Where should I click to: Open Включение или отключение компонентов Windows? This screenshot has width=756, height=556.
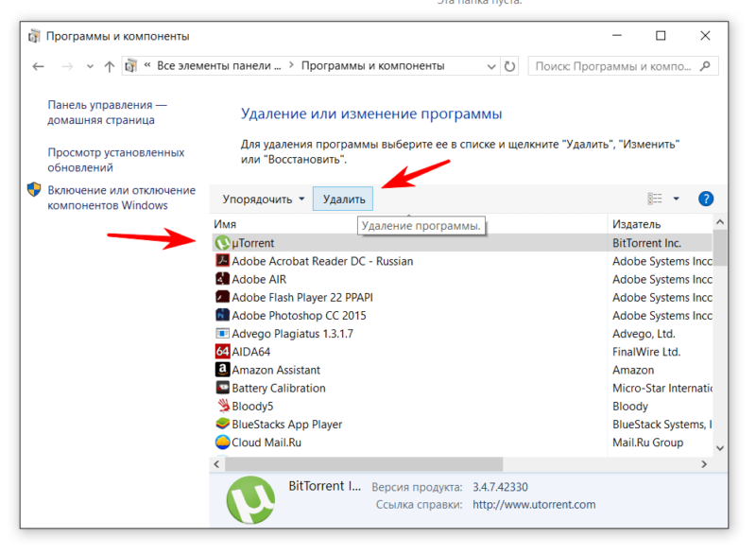[x=122, y=198]
